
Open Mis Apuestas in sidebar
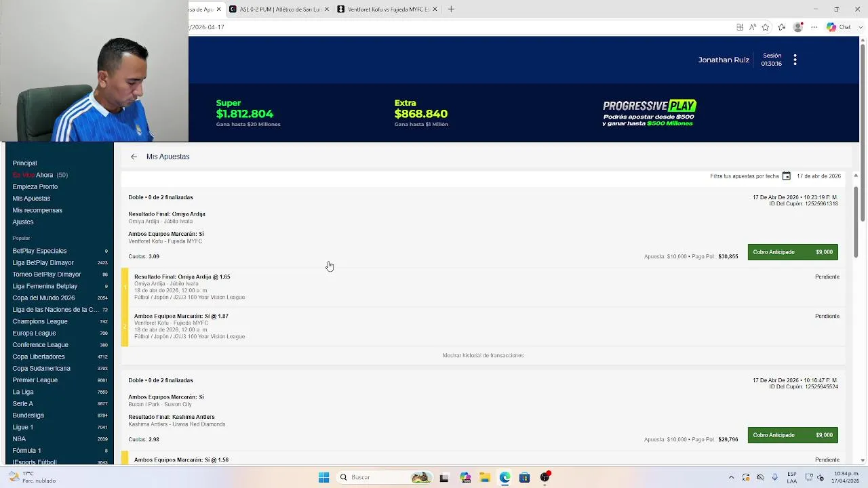click(31, 199)
